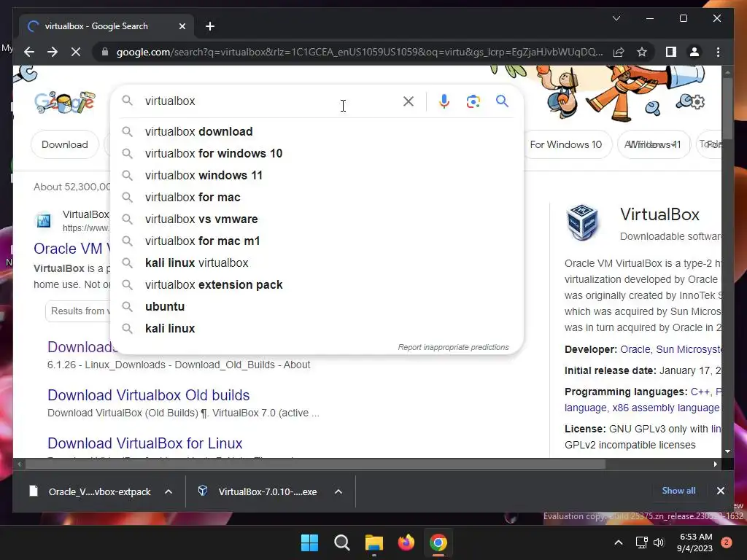The height and width of the screenshot is (560, 747).
Task: Open File Explorer from taskbar
Action: [374, 542]
